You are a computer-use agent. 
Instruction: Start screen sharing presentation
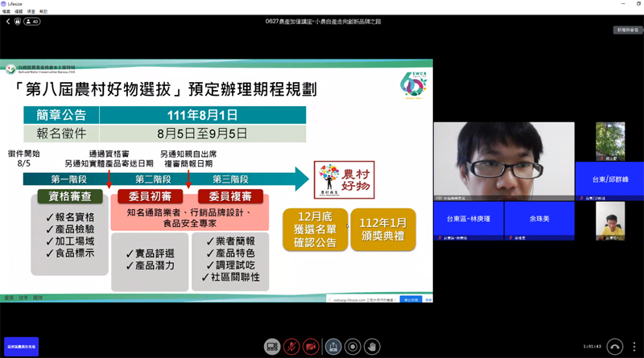[x=332, y=347]
